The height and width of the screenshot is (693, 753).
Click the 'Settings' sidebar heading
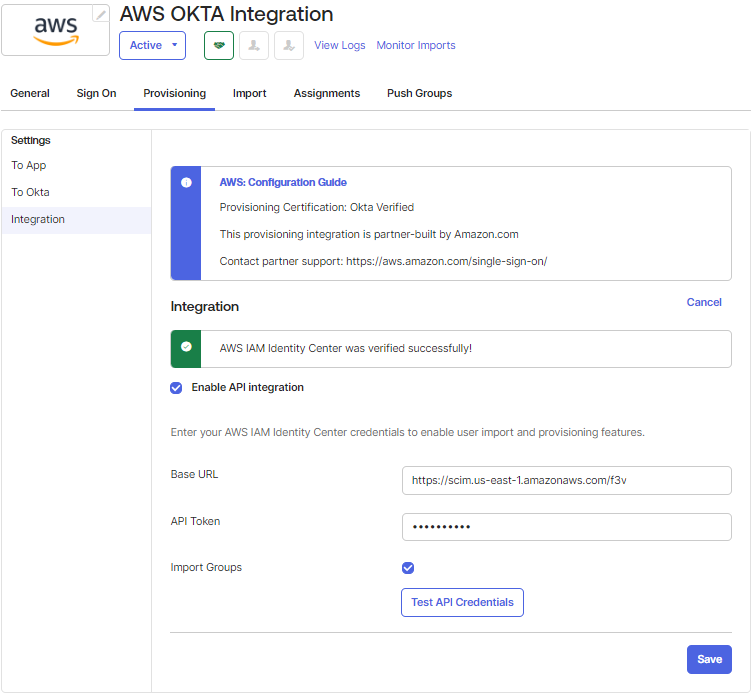pyautogui.click(x=31, y=140)
